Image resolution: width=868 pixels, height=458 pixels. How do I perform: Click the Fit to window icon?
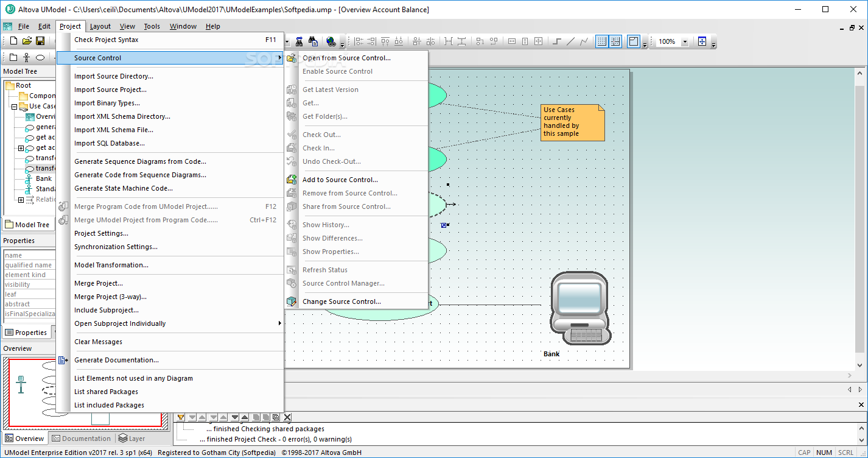tap(702, 41)
